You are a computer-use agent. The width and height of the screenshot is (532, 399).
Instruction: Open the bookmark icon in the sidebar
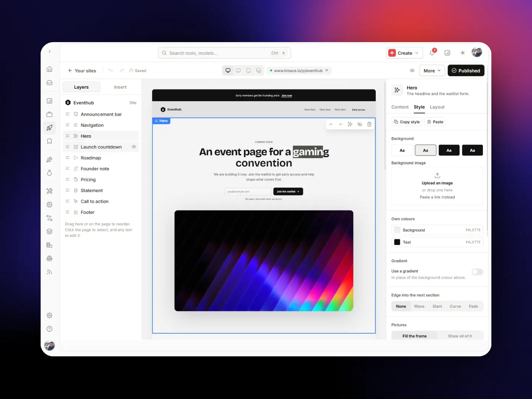[x=50, y=141]
